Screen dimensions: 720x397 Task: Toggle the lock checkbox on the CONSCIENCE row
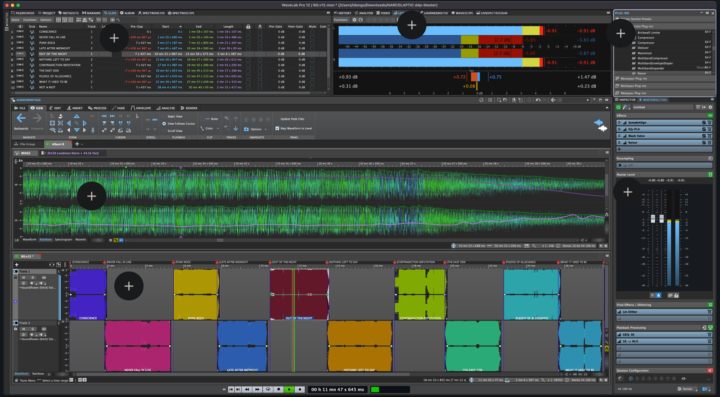248,32
